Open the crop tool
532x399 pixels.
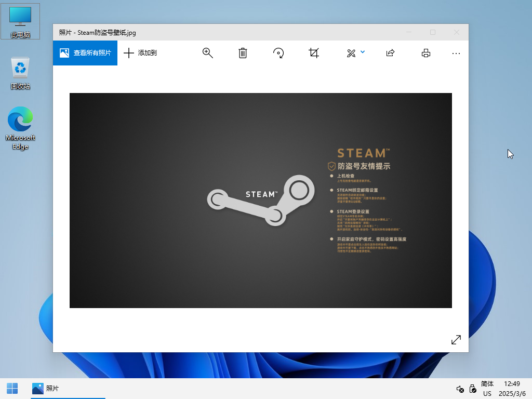(x=314, y=53)
